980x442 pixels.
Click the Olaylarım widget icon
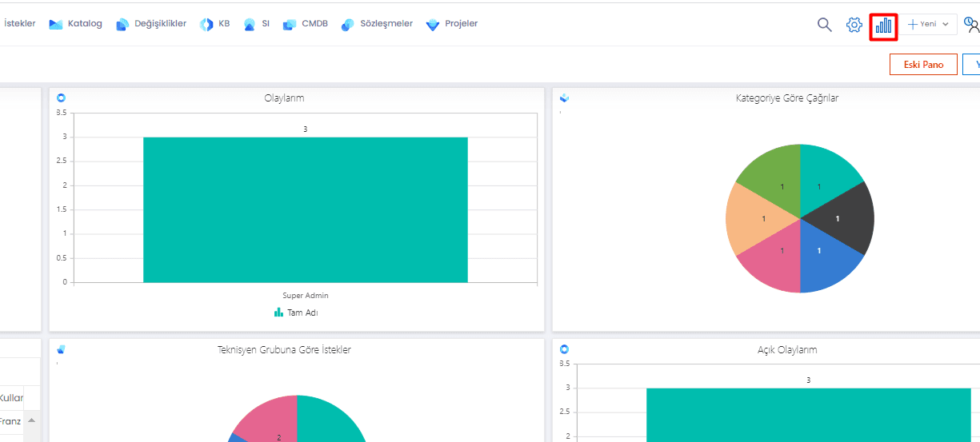point(62,98)
